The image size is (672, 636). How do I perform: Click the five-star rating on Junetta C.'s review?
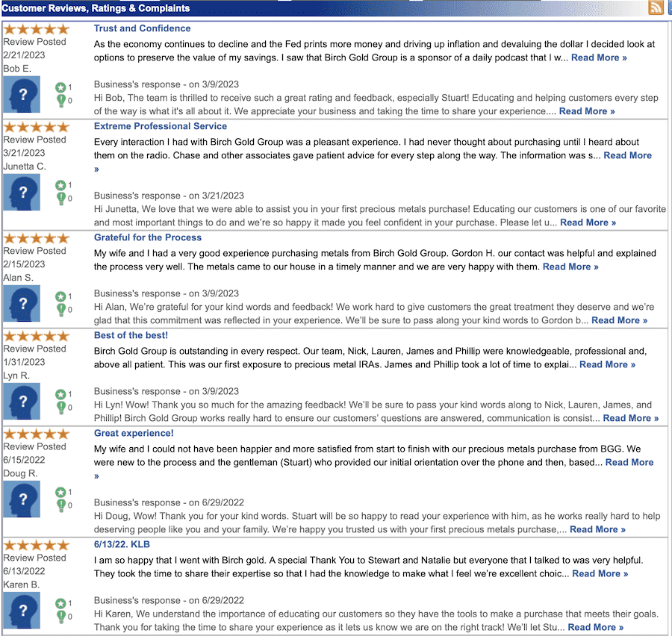pyautogui.click(x=37, y=127)
